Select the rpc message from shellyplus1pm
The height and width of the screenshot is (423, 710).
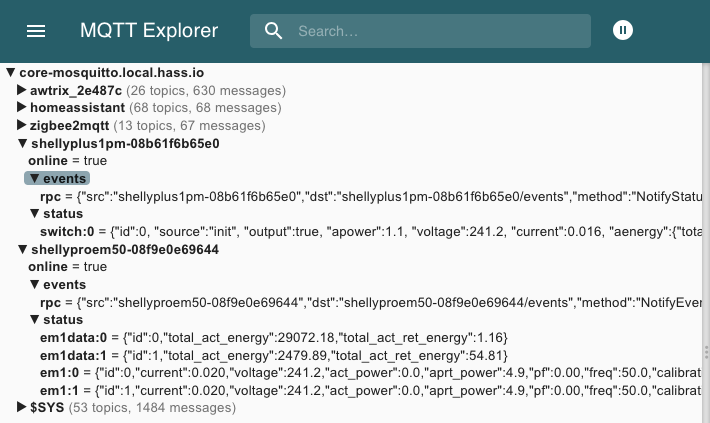click(x=371, y=196)
